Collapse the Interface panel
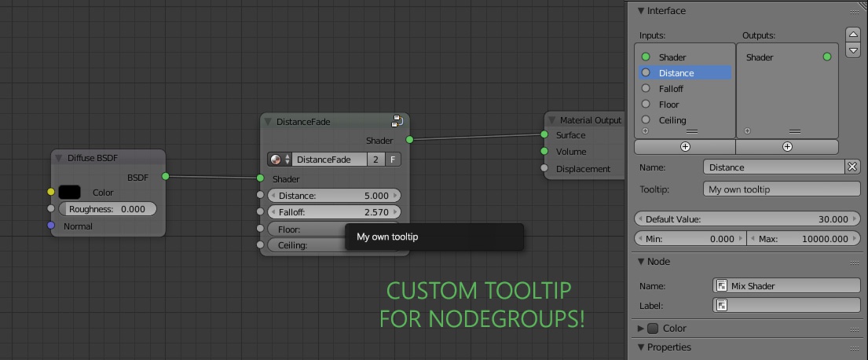 point(641,10)
